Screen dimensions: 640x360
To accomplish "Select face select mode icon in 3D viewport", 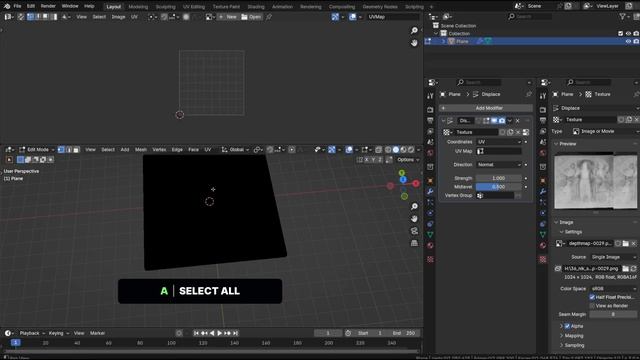I will [x=76, y=149].
